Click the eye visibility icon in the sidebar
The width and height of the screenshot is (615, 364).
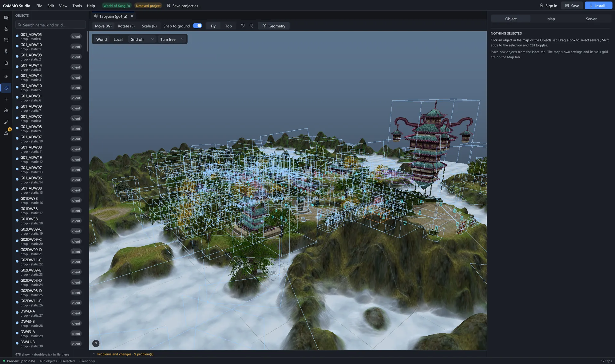6,77
